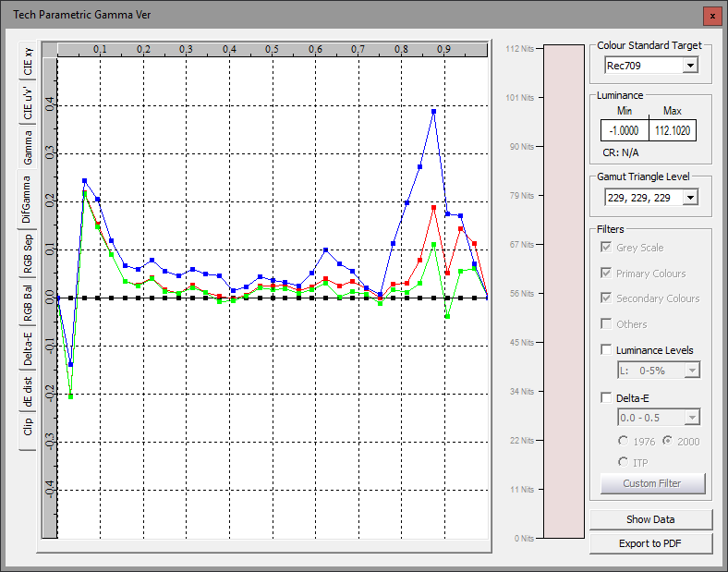This screenshot has height=572, width=728.
Task: Toggle the Grey Scale filter checkbox
Action: (606, 247)
